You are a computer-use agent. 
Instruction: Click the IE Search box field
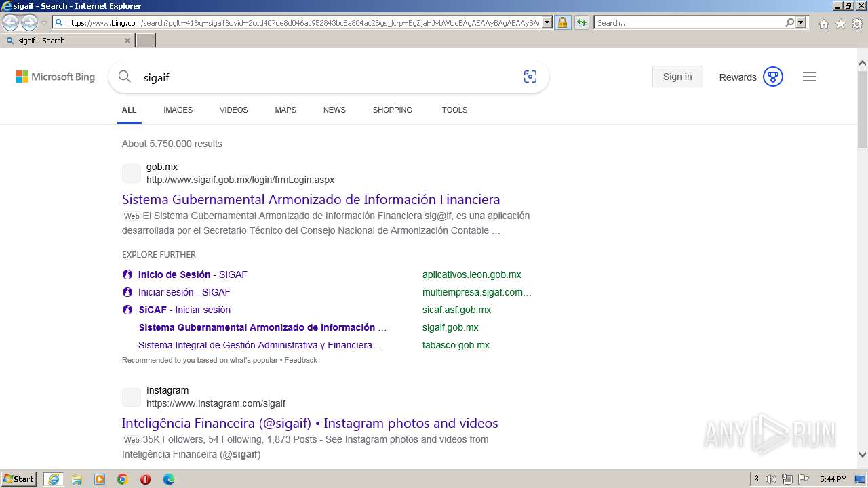coord(688,22)
